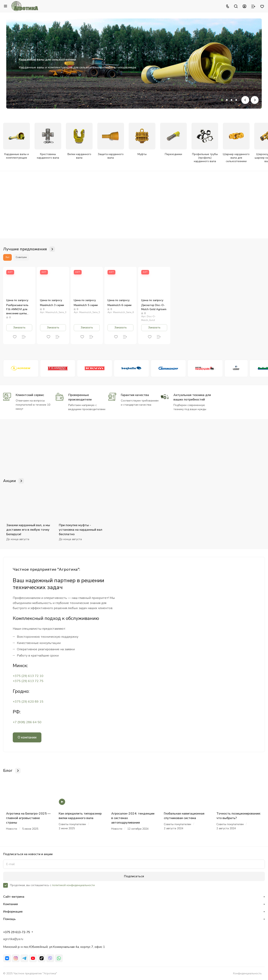Select the Советуем tab
Image resolution: width=268 pixels, height=980 pixels.
pyautogui.click(x=21, y=257)
